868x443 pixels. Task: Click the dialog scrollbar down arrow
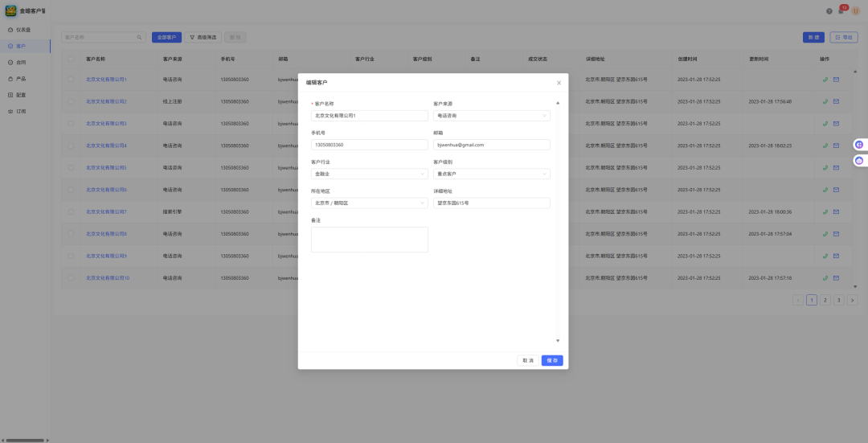[558, 341]
